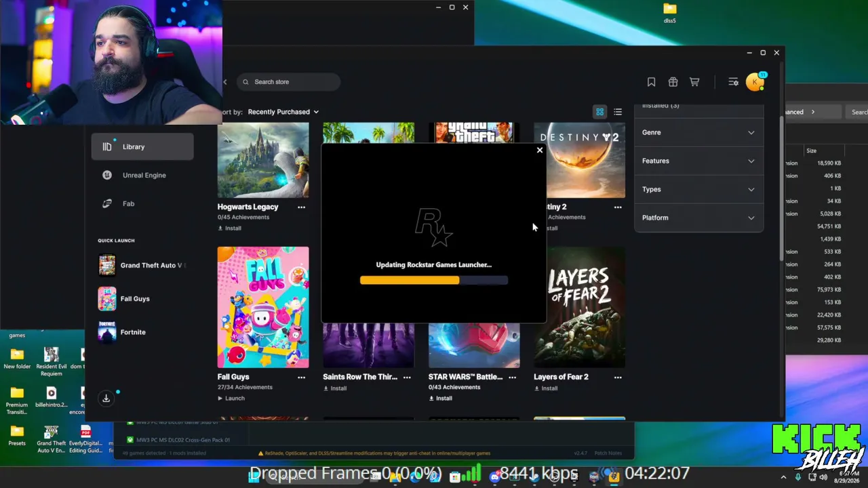Open options menu for Saints Row The Third
The image size is (868, 488).
click(x=407, y=377)
